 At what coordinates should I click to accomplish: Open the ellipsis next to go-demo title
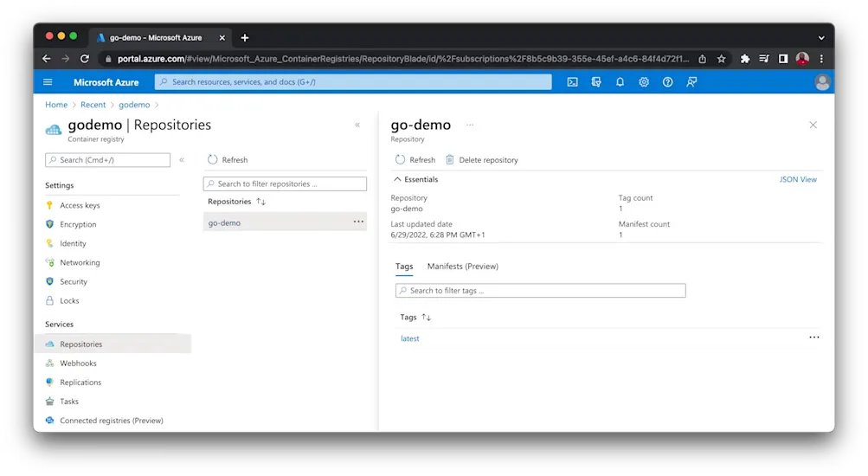point(470,125)
